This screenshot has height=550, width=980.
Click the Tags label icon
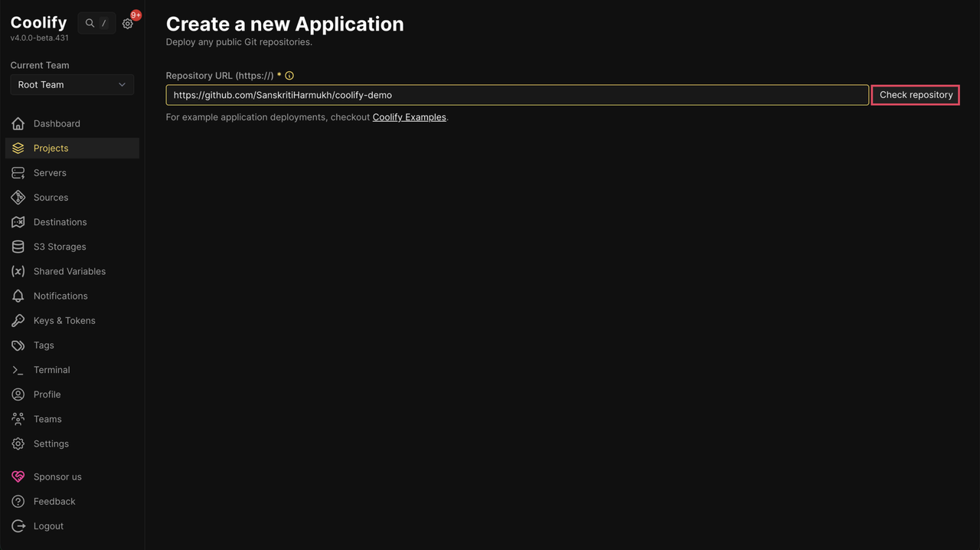(x=18, y=345)
